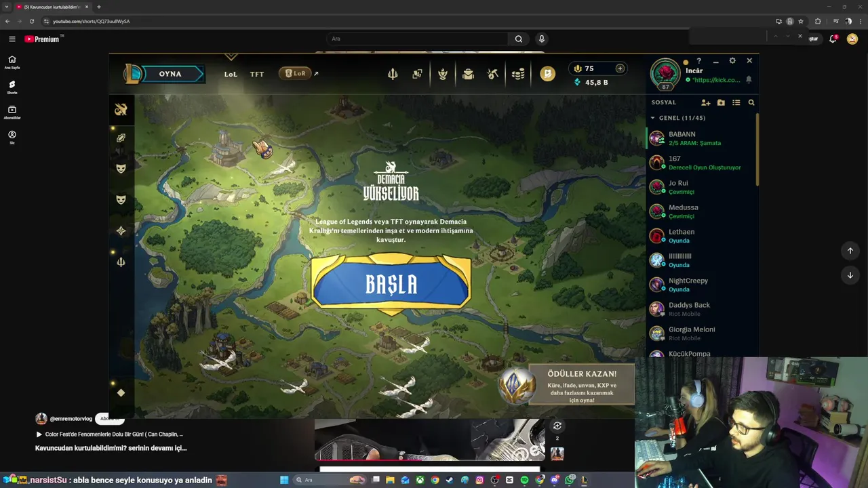Click the trident icon in left sidebar
868x488 pixels.
121,262
